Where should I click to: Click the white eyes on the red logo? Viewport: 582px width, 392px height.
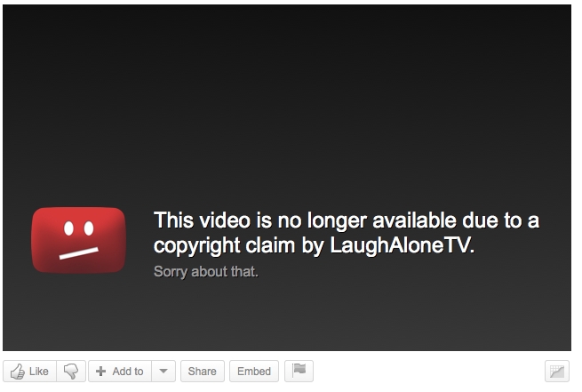pyautogui.click(x=79, y=228)
